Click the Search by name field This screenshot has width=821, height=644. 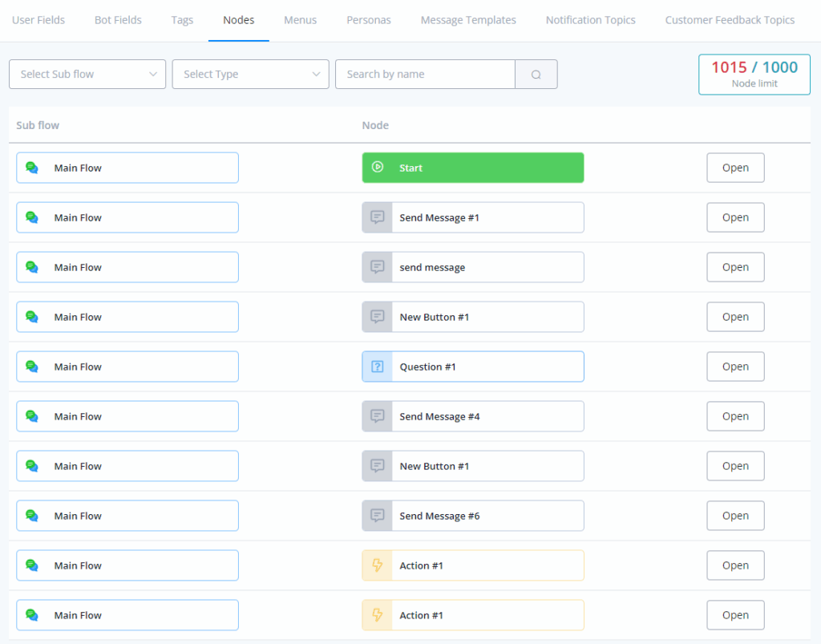coord(425,75)
